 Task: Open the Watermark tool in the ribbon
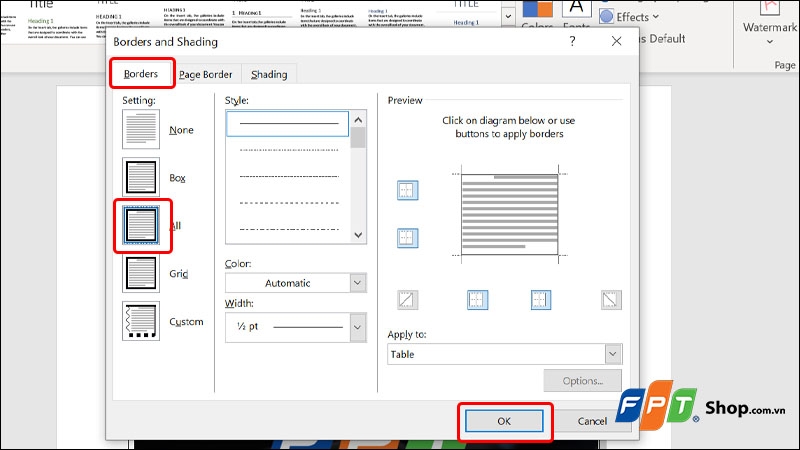click(x=770, y=27)
